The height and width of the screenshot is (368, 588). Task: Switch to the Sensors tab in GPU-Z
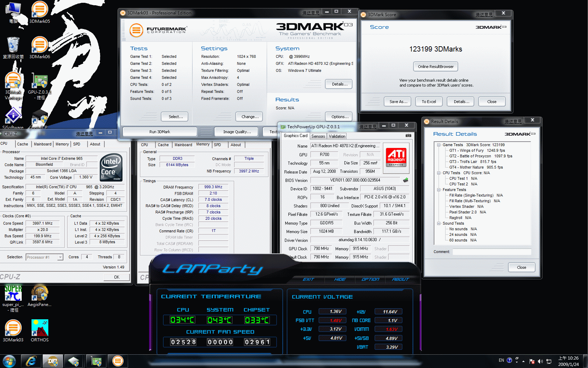(x=318, y=136)
